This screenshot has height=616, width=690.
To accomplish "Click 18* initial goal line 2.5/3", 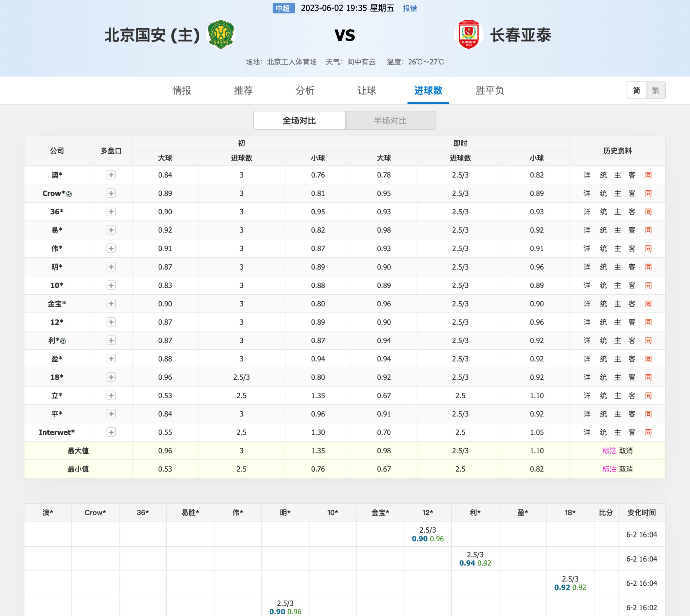I will click(242, 377).
